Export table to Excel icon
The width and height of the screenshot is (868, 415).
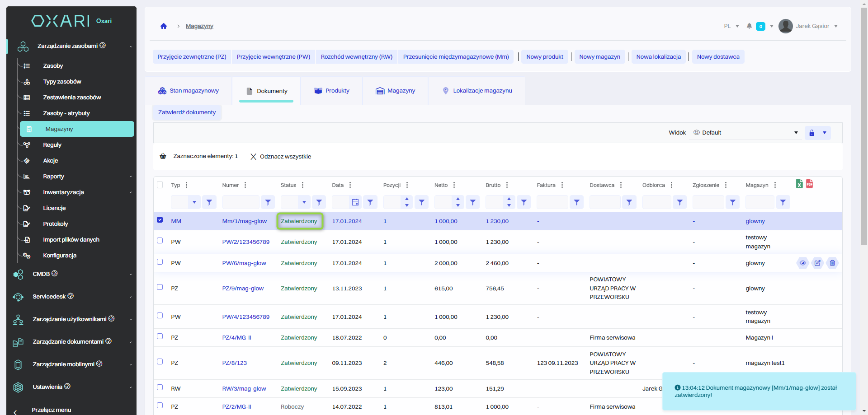tap(799, 184)
